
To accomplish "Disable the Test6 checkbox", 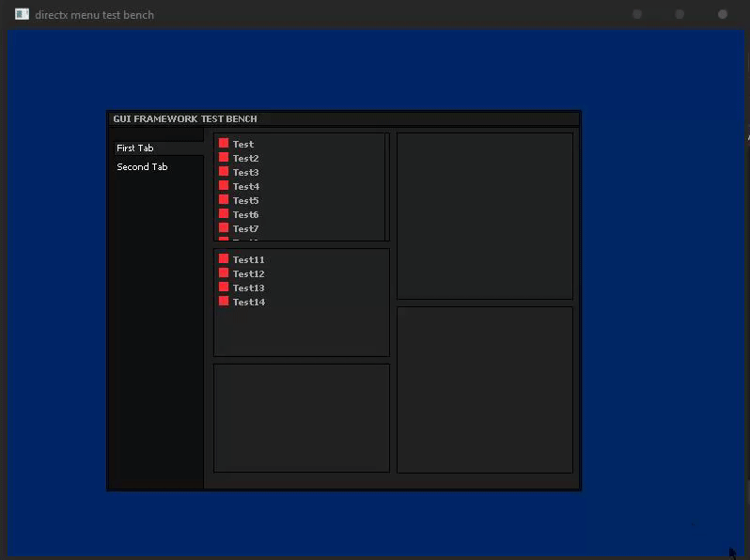I will point(224,214).
